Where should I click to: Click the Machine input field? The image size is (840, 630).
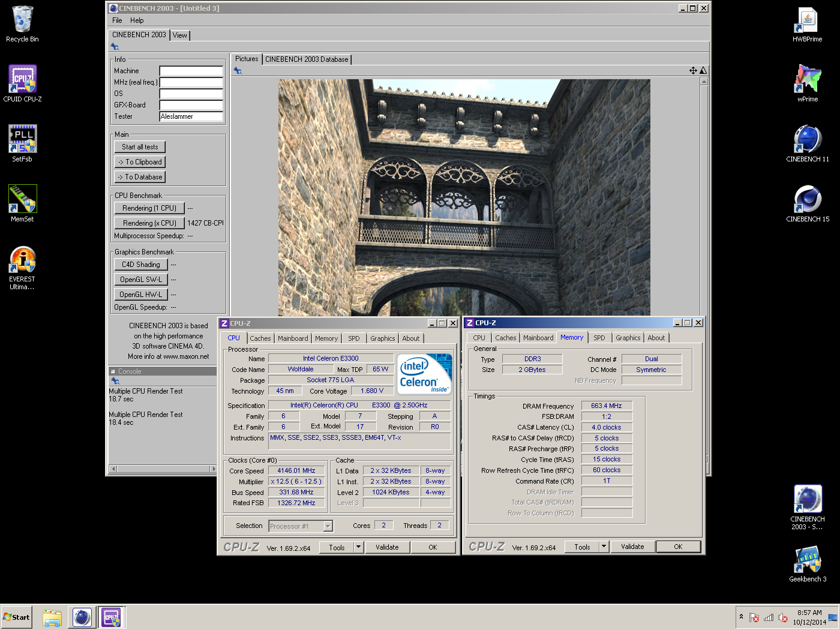[191, 71]
